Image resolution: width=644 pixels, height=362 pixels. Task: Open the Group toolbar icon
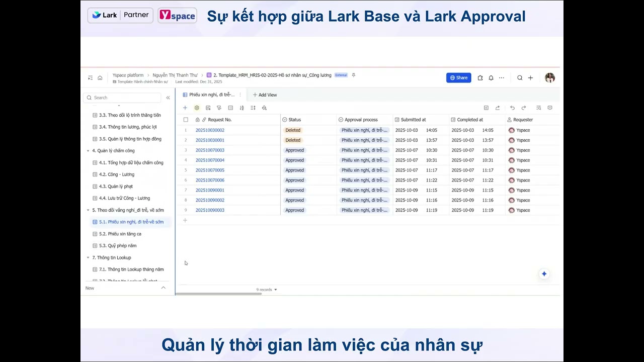230,108
